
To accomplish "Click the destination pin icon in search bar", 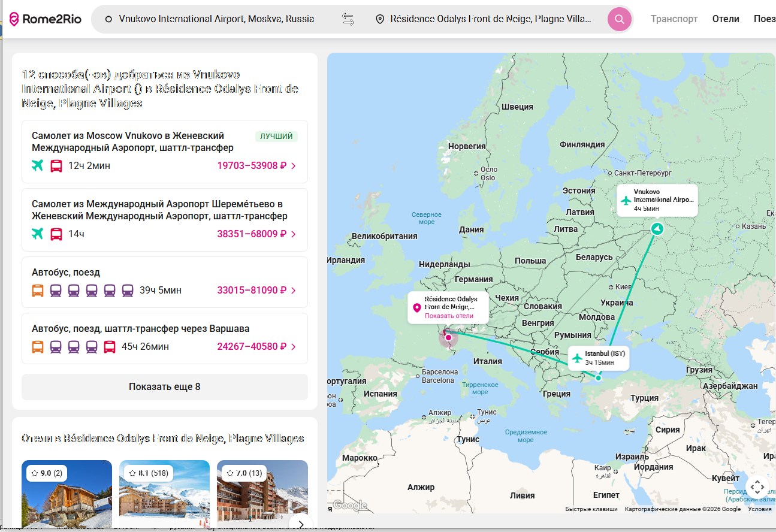I will 379,19.
